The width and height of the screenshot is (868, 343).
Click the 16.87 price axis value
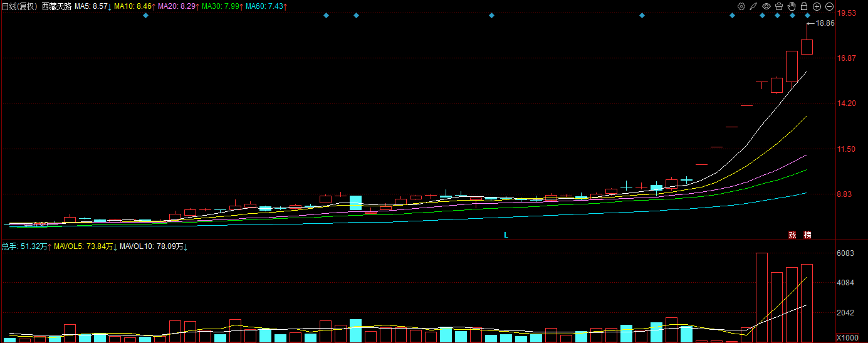(x=847, y=58)
